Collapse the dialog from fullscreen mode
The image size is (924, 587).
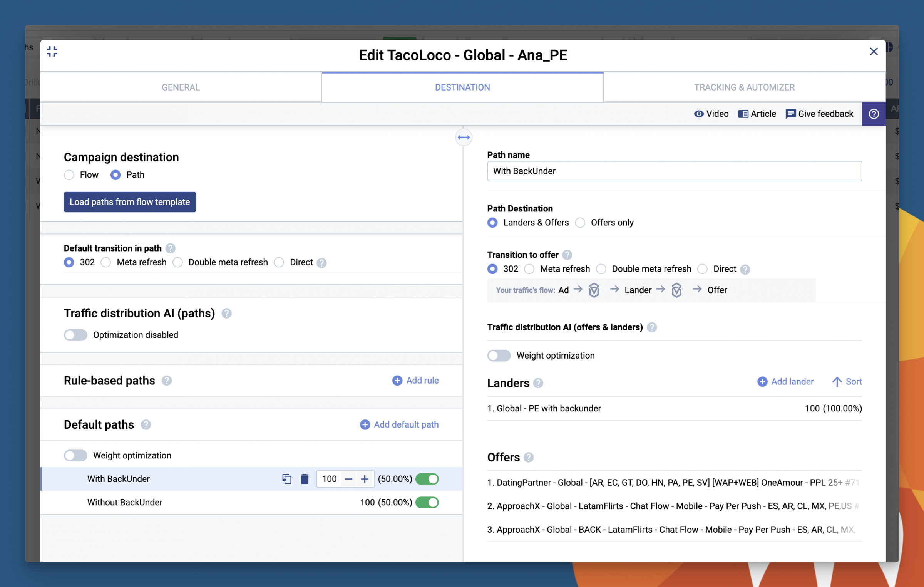(x=52, y=51)
